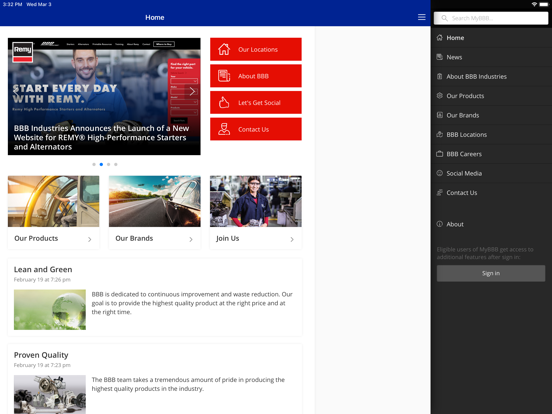Click the Contact Us sidebar icon
This screenshot has height=414, width=552.
click(x=439, y=193)
